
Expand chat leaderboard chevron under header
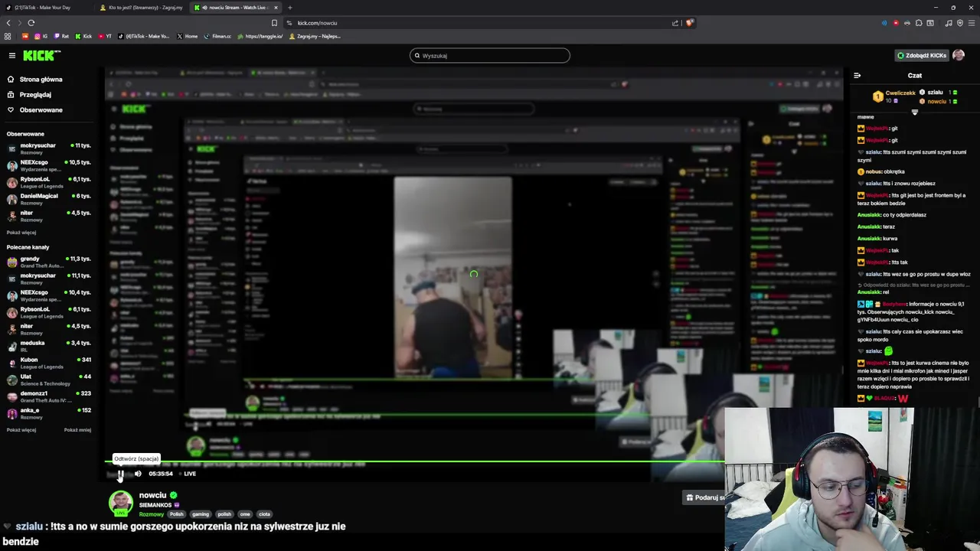pos(914,112)
